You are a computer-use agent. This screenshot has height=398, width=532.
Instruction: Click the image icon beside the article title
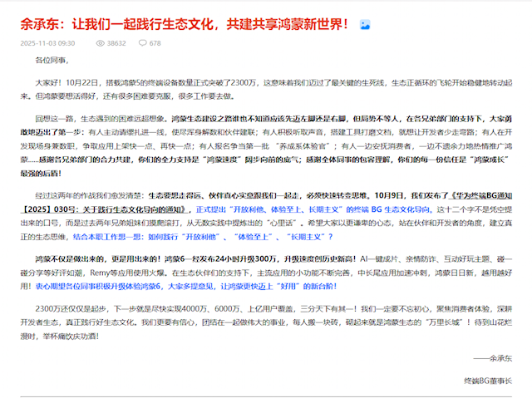coord(364,25)
